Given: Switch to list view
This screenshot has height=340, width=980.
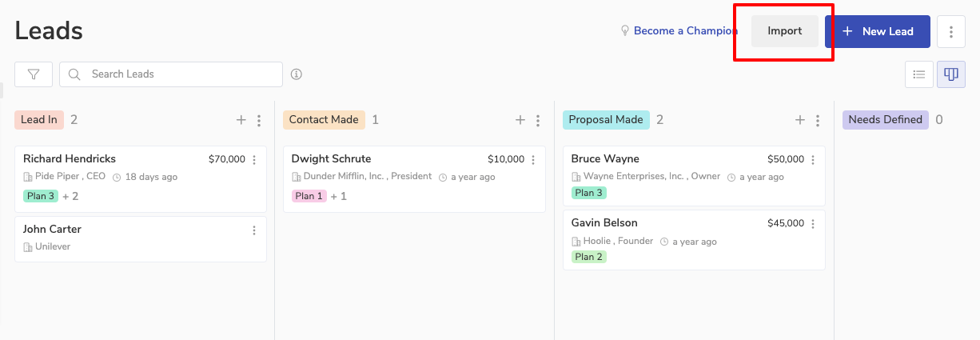Looking at the screenshot, I should [919, 74].
